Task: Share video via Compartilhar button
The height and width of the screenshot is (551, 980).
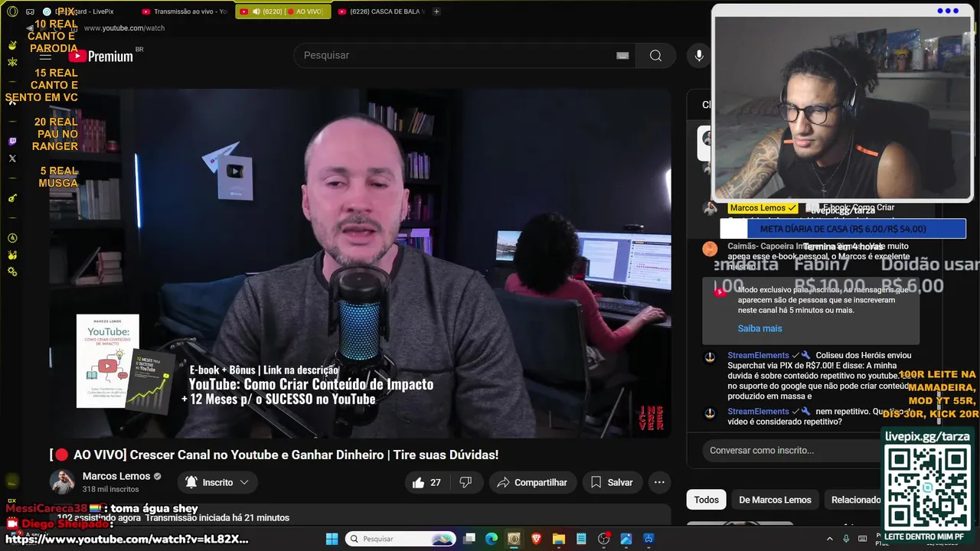Action: click(x=532, y=482)
